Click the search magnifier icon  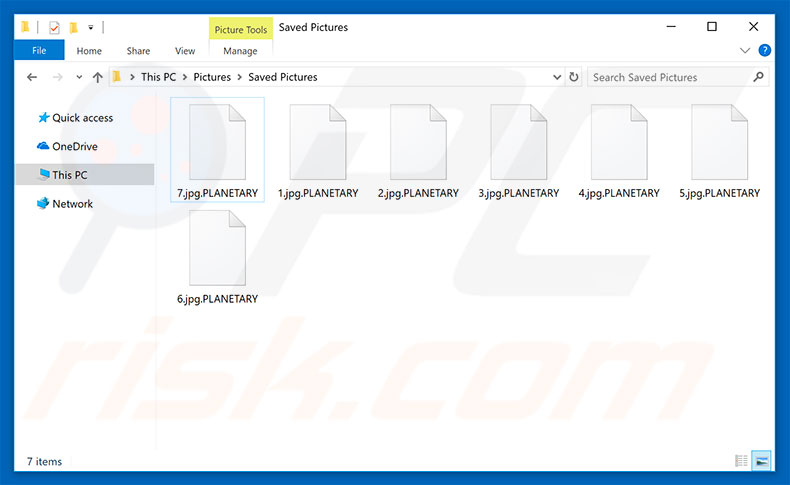pyautogui.click(x=759, y=77)
